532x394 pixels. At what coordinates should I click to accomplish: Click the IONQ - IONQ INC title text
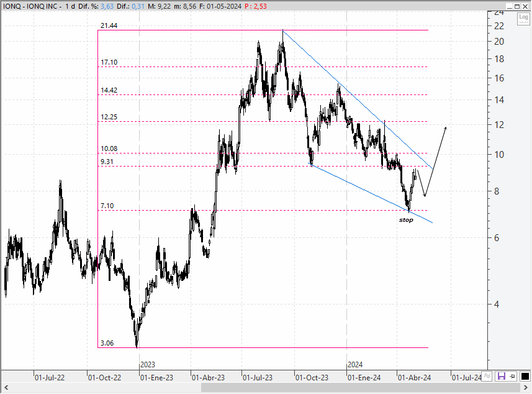[30, 6]
